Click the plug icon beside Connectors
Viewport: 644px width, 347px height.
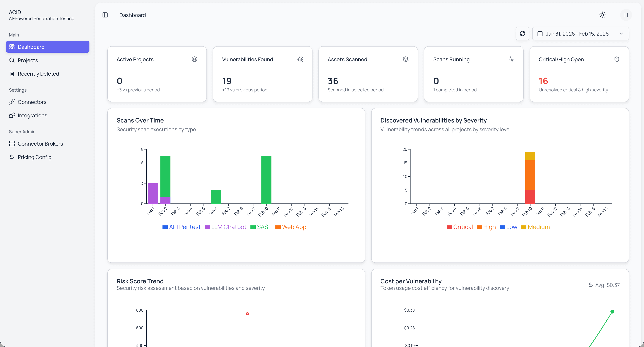[12, 102]
